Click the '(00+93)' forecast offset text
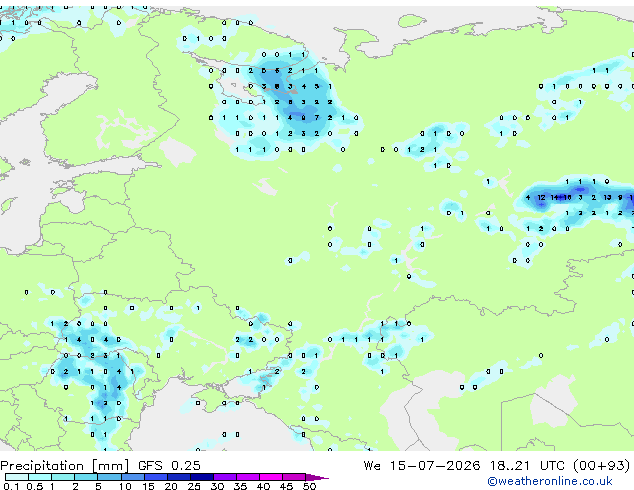 tap(602, 466)
